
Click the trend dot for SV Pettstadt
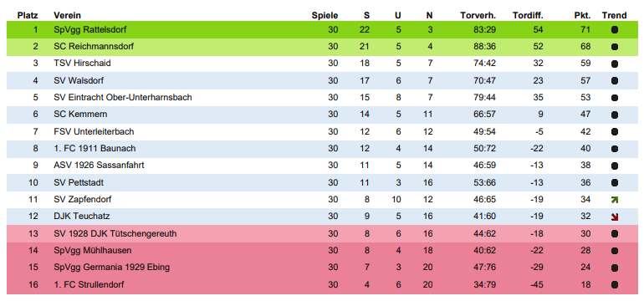(x=615, y=183)
